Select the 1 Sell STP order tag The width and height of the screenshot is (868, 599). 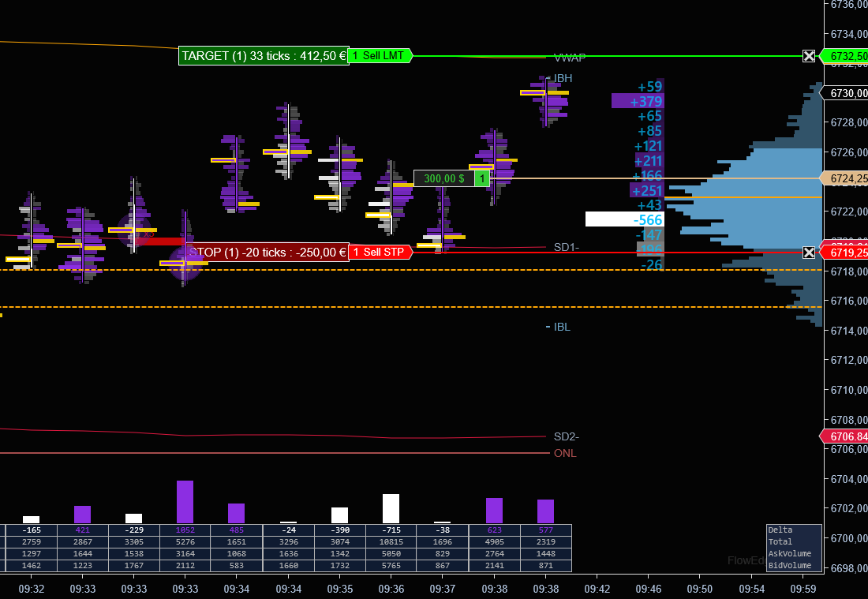[x=380, y=253]
